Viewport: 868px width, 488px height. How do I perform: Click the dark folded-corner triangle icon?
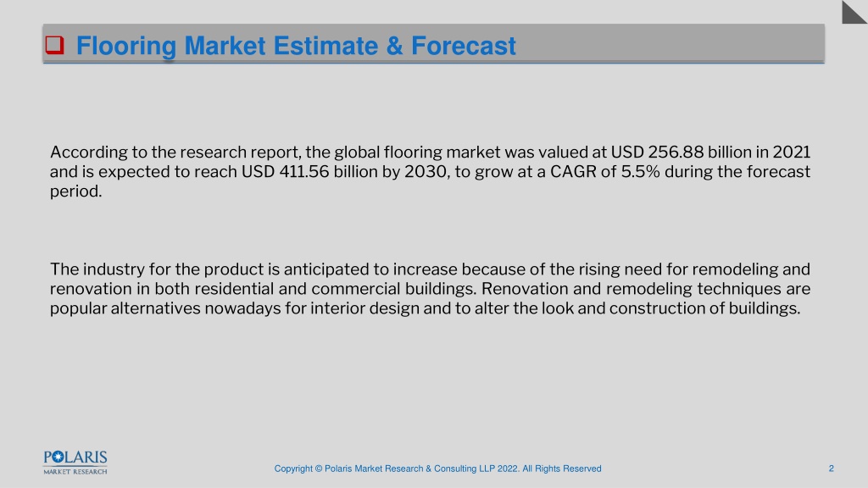854,12
